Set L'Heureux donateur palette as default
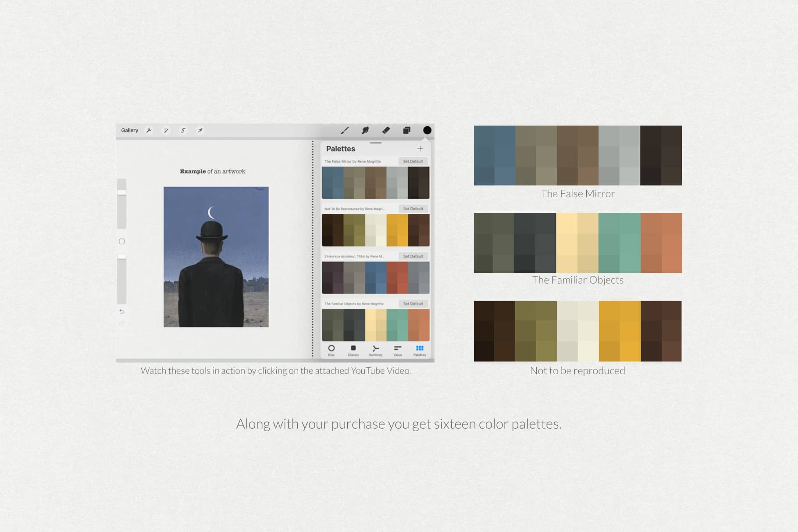 pos(413,256)
